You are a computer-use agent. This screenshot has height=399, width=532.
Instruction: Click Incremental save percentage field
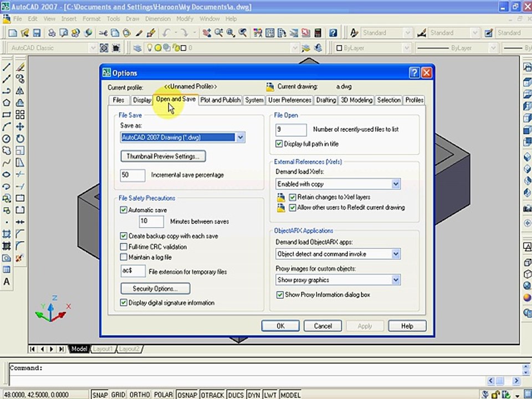pyautogui.click(x=132, y=175)
